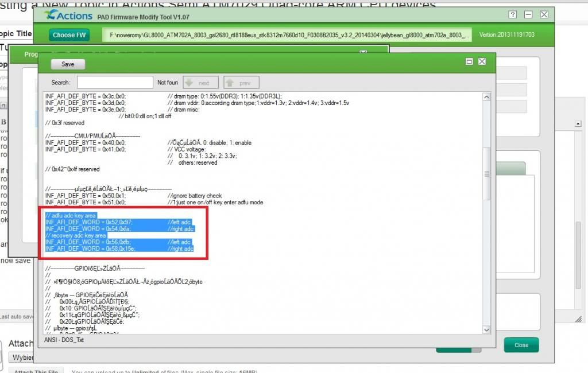Select the firmware file path field
Image resolution: width=588 pixels, height=373 pixels.
click(x=287, y=35)
